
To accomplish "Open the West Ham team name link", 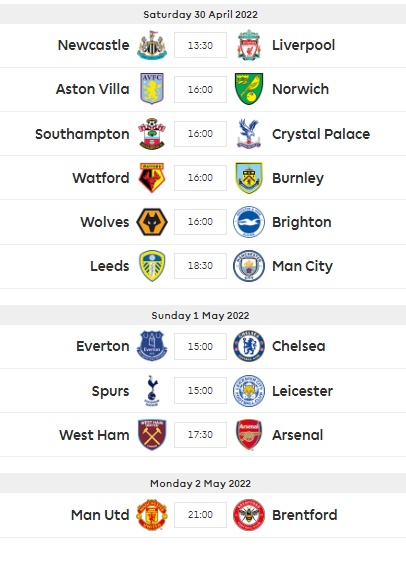I will point(94,435).
